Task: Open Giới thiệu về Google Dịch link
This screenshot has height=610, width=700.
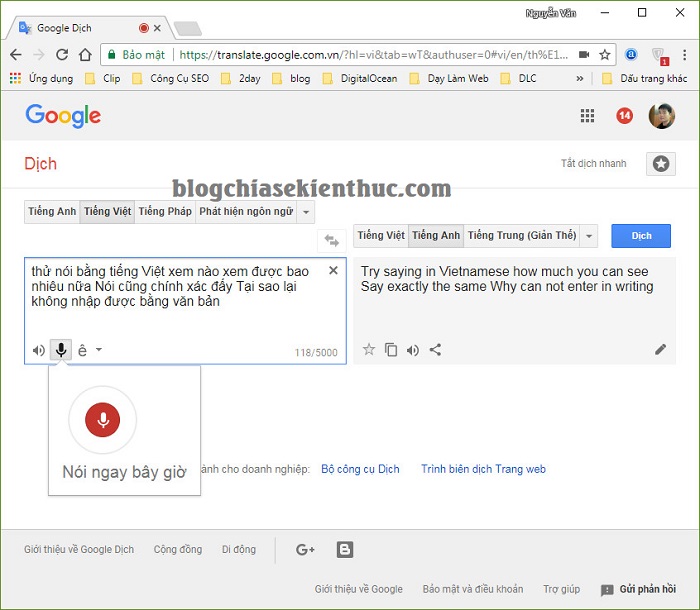Action: tap(79, 549)
